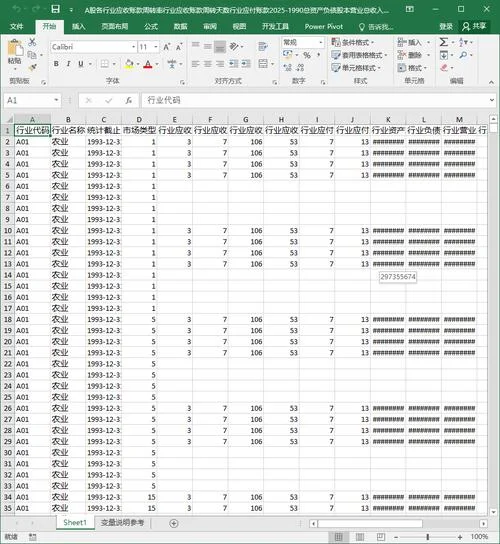500x544 pixels.
Task: Click the Save icon in title bar
Action: [x=55, y=9]
